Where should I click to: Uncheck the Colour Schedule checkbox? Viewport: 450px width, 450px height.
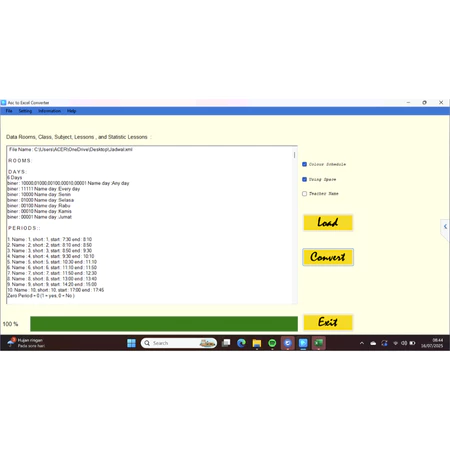click(x=304, y=164)
